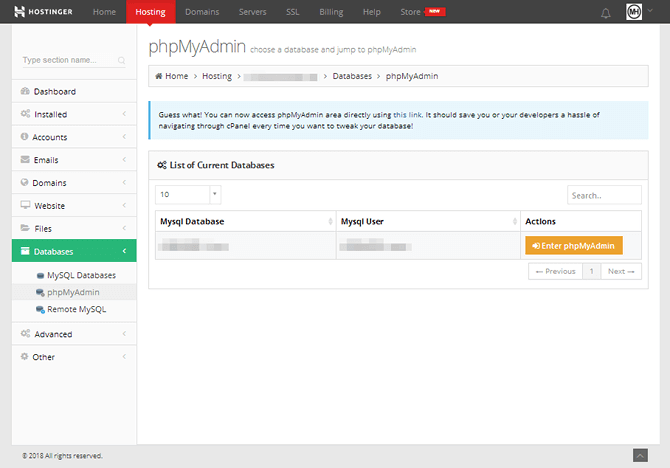Click the Hostinger logo
Image resolution: width=670 pixels, height=468 pixels.
[x=43, y=12]
